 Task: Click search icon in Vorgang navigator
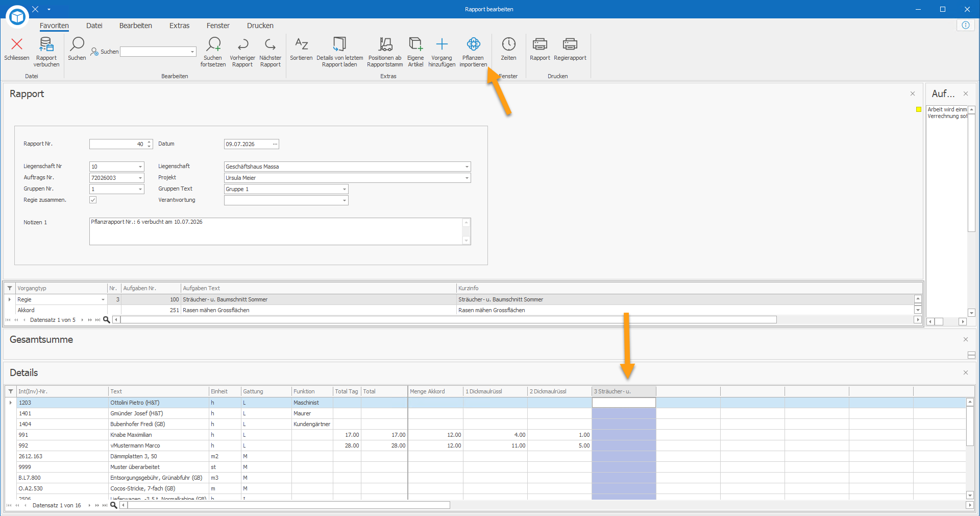click(107, 320)
